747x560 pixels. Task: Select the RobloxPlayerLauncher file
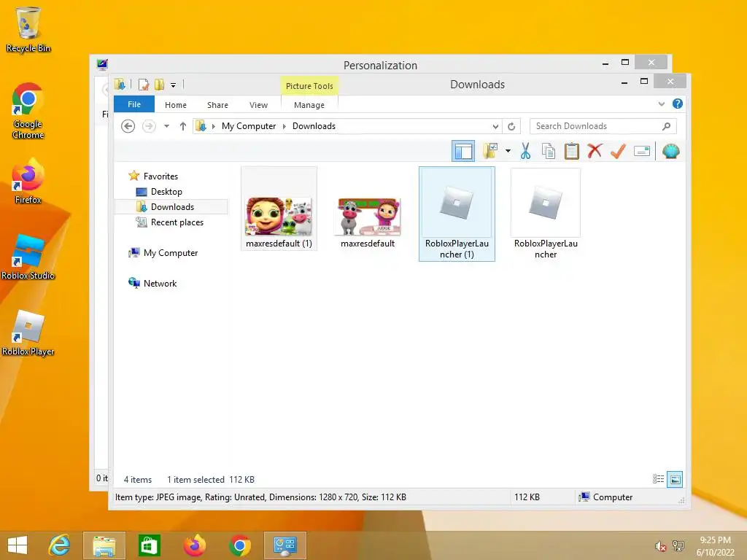(546, 214)
